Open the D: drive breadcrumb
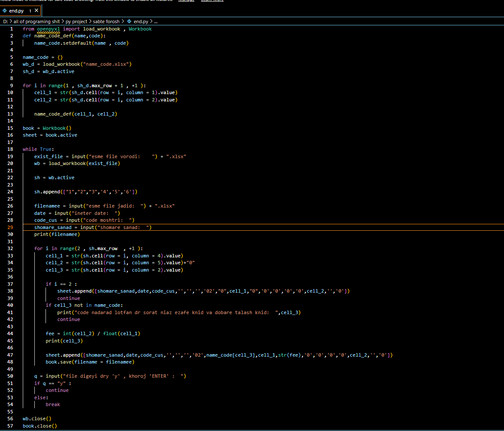 pos(6,21)
